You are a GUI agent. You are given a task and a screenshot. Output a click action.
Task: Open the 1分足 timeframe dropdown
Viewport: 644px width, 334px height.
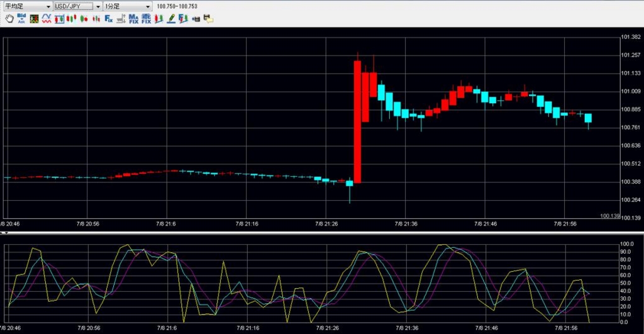[x=127, y=6]
